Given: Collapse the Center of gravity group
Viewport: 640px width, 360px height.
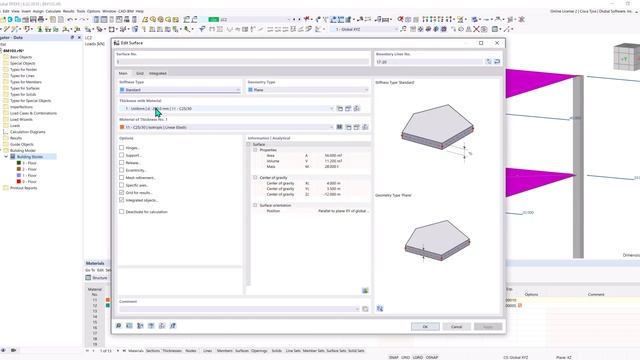Looking at the screenshot, I should [256, 178].
